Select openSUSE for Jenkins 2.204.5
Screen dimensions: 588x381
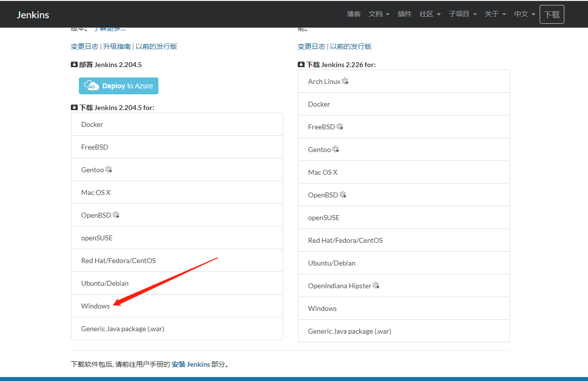177,238
